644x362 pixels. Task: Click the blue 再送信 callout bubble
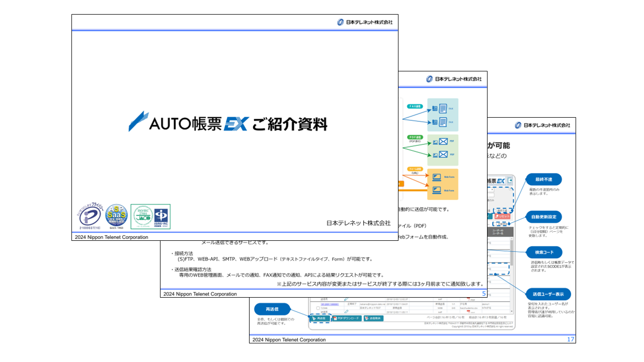click(272, 309)
